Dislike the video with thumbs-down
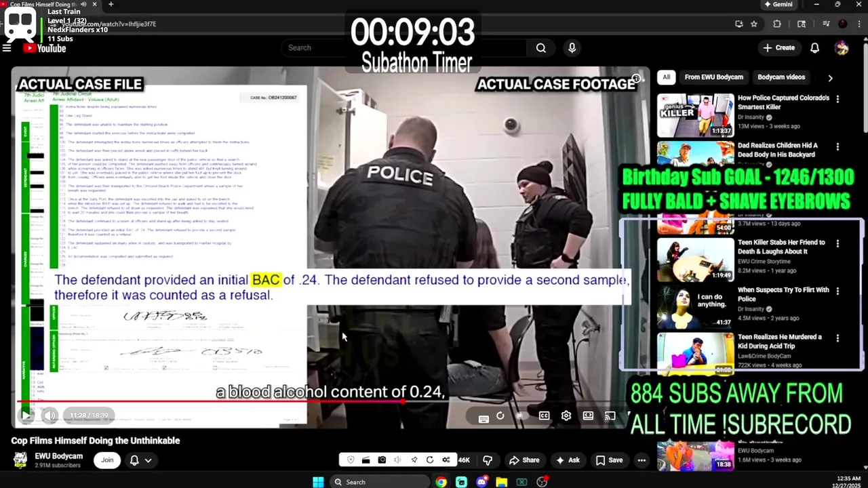The image size is (868, 488). [x=488, y=460]
